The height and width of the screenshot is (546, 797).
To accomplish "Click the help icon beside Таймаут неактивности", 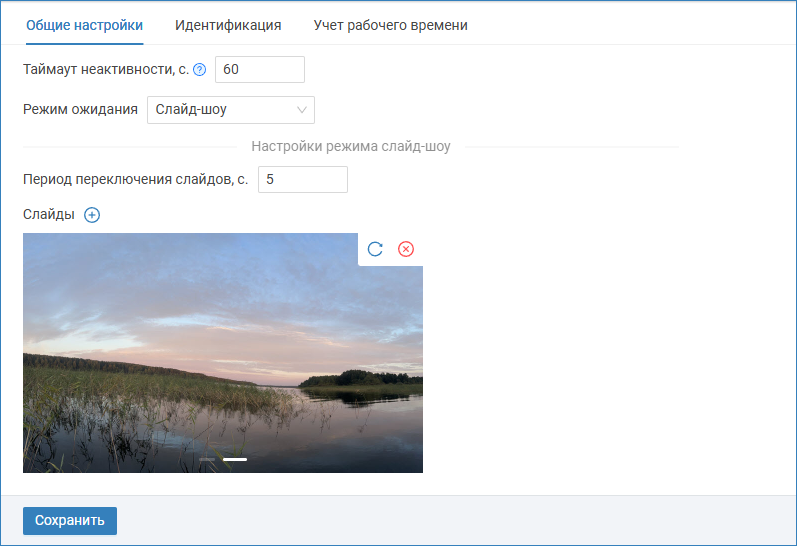I will (199, 70).
